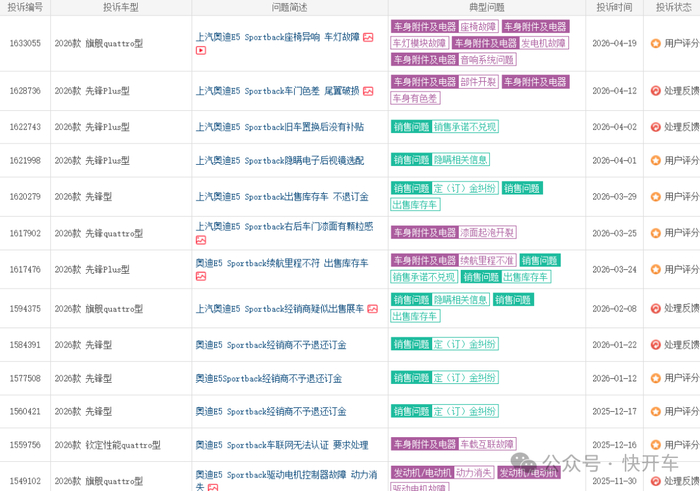Click complaint date 2025-12-16
Screen dimensions: 700x491
pyautogui.click(x=614, y=445)
